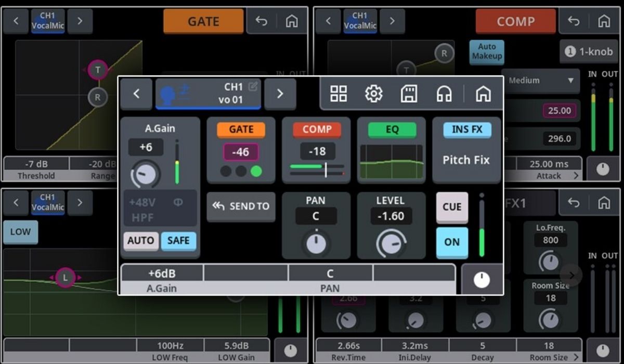Viewport: 624px width, 364px height.
Task: Open the overview grid icon in center panel
Action: 339,94
